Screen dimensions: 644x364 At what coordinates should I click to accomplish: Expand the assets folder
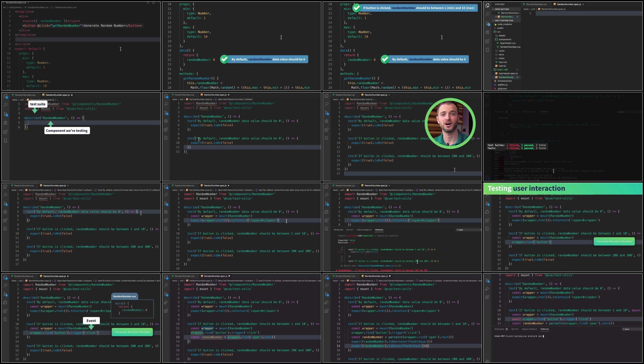pyautogui.click(x=500, y=36)
